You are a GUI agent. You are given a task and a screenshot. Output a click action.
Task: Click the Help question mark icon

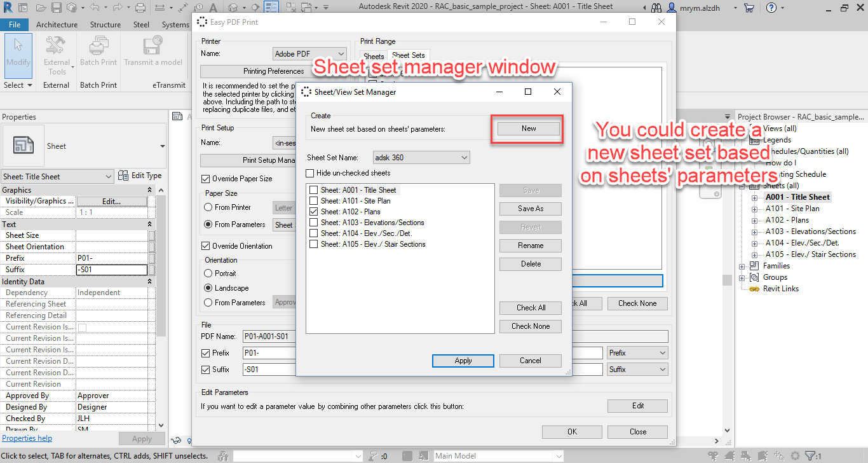point(771,8)
